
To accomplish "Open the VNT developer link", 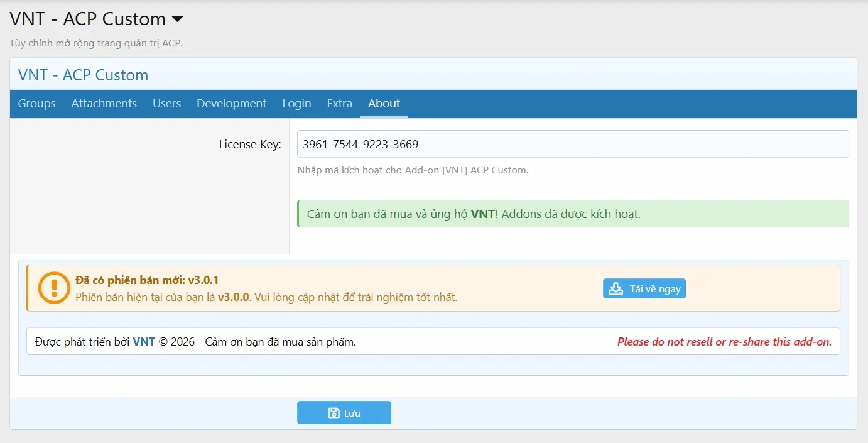I will point(144,342).
